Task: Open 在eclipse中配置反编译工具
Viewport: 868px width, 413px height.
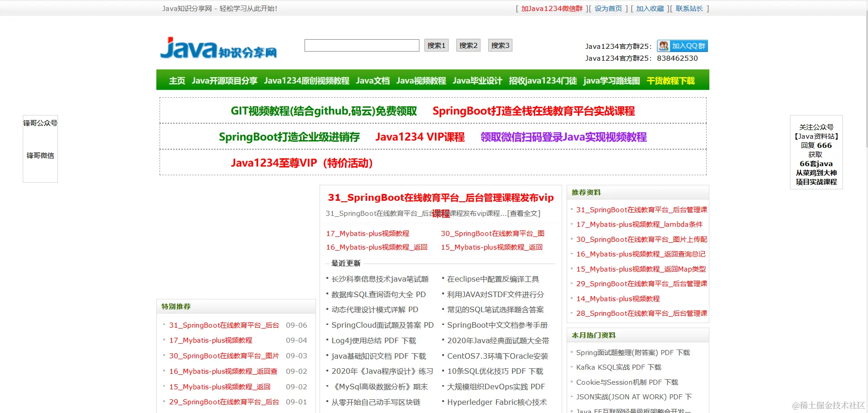Action: [493, 279]
